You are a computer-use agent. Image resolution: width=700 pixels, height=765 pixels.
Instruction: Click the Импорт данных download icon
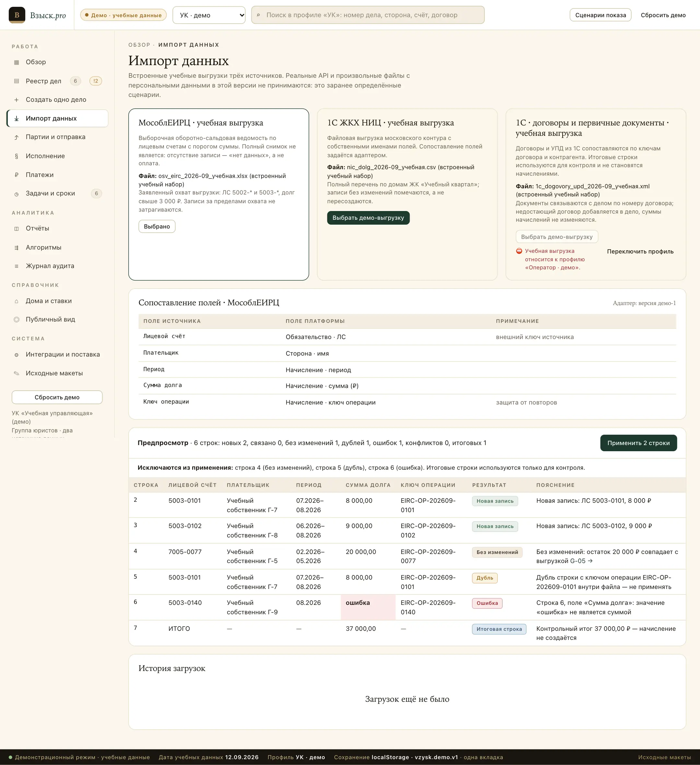click(x=16, y=118)
